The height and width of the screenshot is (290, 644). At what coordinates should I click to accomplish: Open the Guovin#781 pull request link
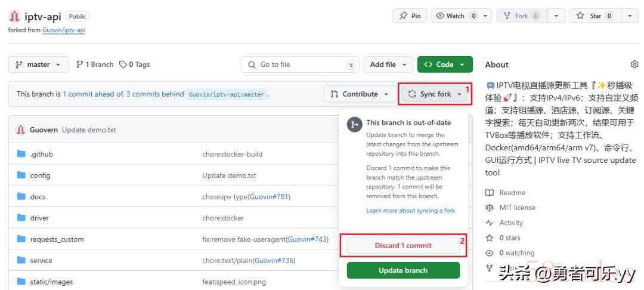[x=268, y=197]
